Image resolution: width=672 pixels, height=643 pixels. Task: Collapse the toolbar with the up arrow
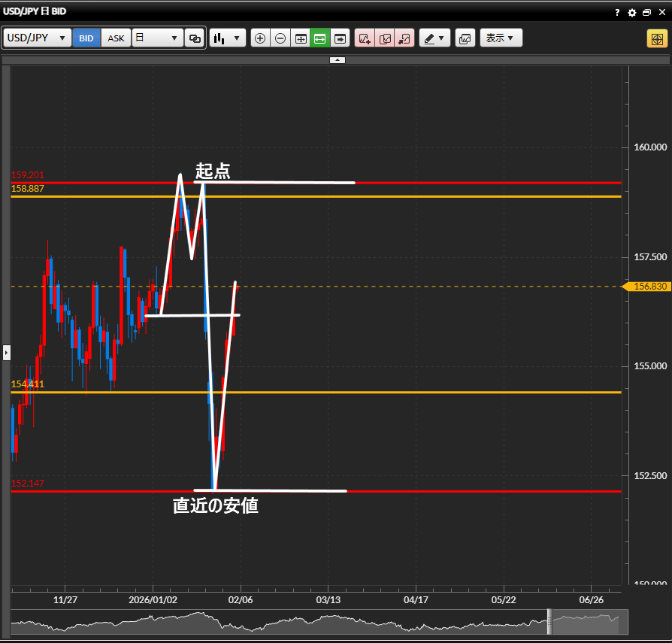point(338,59)
